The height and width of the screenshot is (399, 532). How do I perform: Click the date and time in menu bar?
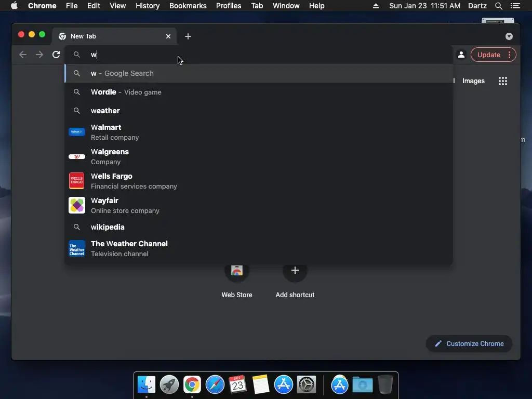[x=424, y=6]
